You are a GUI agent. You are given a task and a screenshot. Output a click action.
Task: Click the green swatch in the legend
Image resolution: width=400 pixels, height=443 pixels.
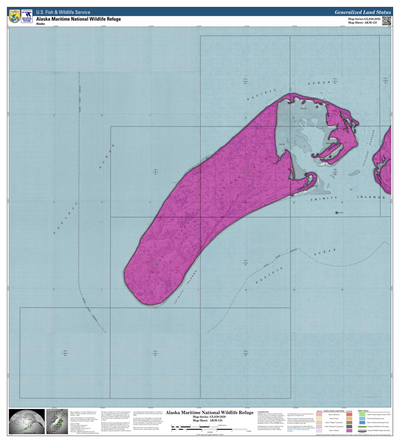362,414
